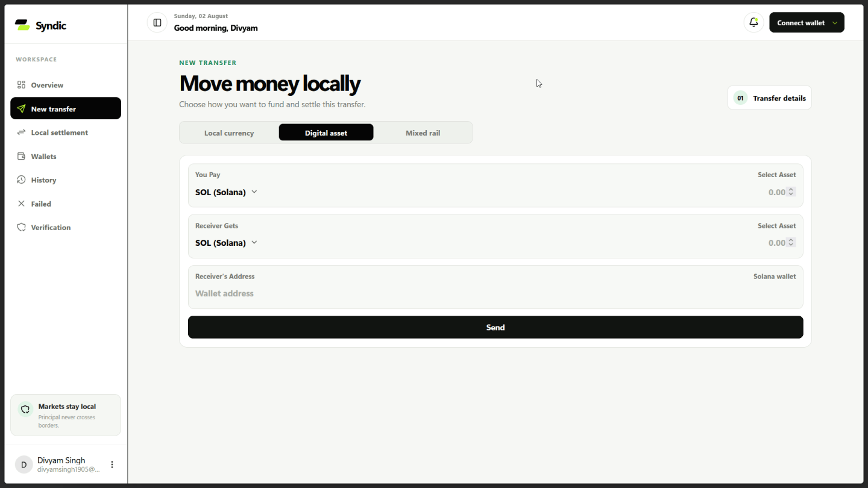The width and height of the screenshot is (868, 488).
Task: Click the You Pay amount field
Action: point(776,192)
